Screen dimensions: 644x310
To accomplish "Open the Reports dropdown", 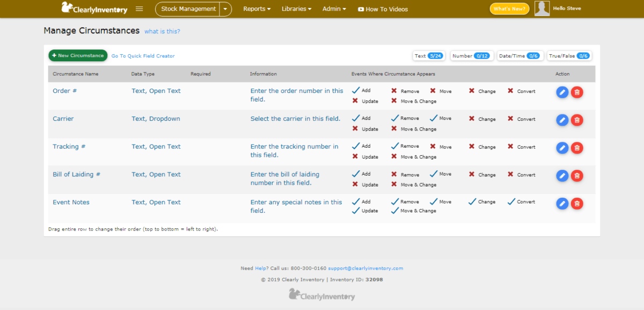I will [257, 9].
